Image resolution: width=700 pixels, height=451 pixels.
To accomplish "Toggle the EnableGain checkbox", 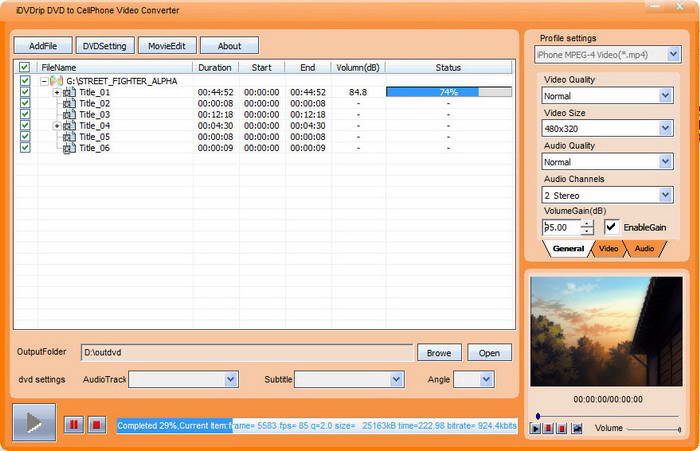I will (611, 227).
